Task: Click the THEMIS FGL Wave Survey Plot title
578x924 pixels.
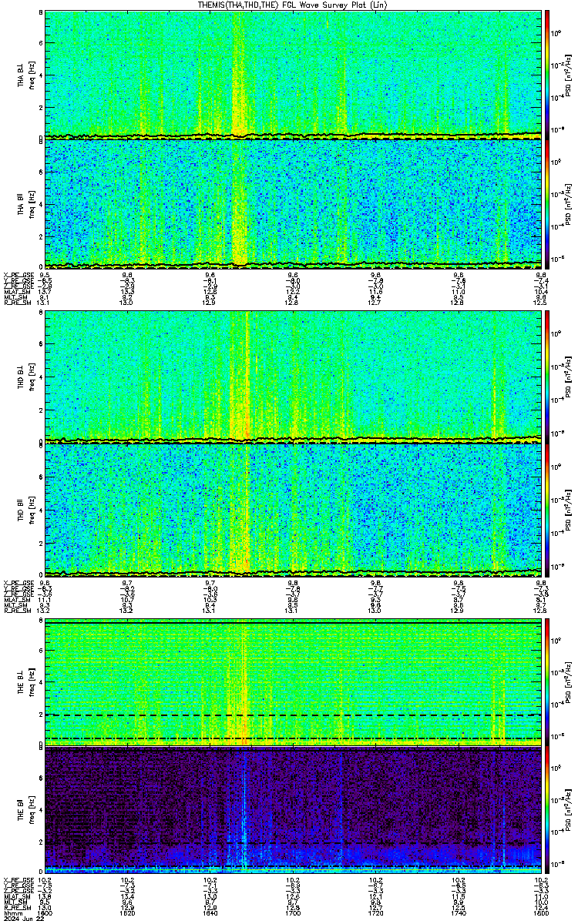Action: 293,5
